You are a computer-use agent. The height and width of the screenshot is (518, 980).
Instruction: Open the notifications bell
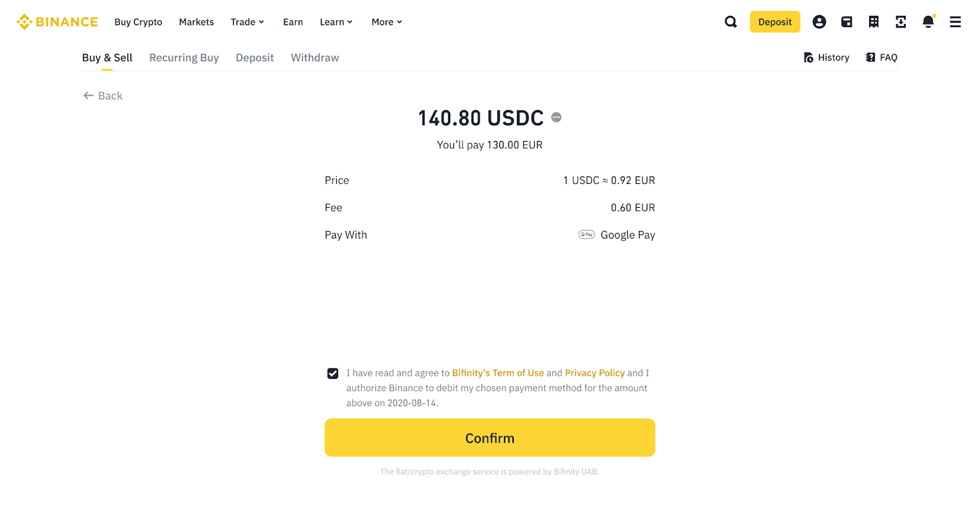[x=928, y=22]
